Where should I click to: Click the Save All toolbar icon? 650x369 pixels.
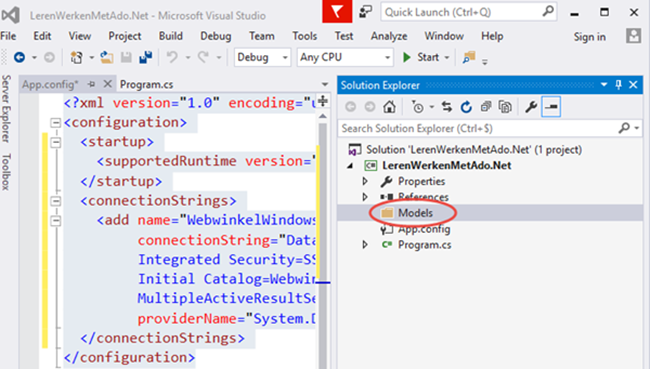[x=146, y=57]
